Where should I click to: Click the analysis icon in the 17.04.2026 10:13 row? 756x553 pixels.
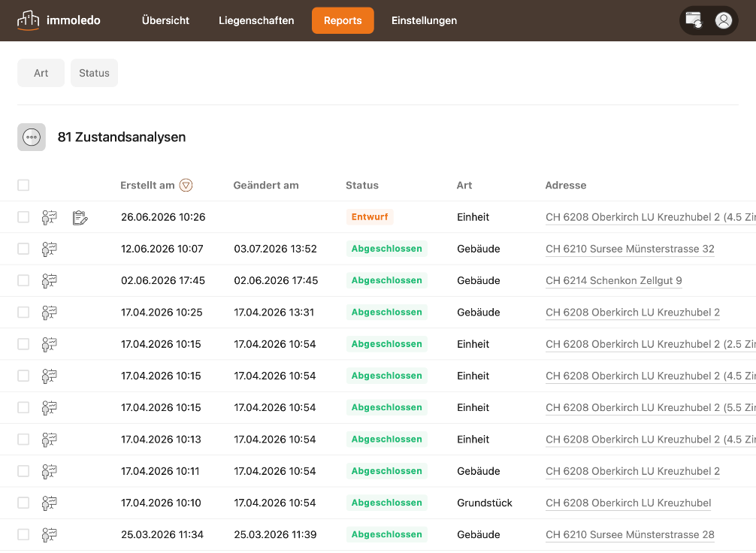pyautogui.click(x=49, y=440)
